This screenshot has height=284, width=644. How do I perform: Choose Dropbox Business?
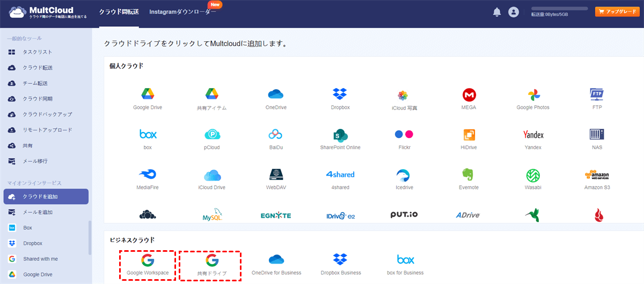[x=340, y=265]
